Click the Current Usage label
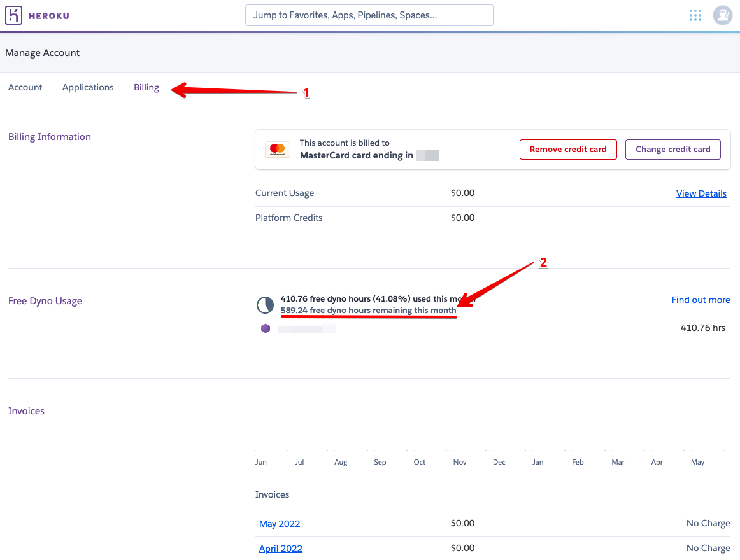The image size is (740, 560). 285,193
